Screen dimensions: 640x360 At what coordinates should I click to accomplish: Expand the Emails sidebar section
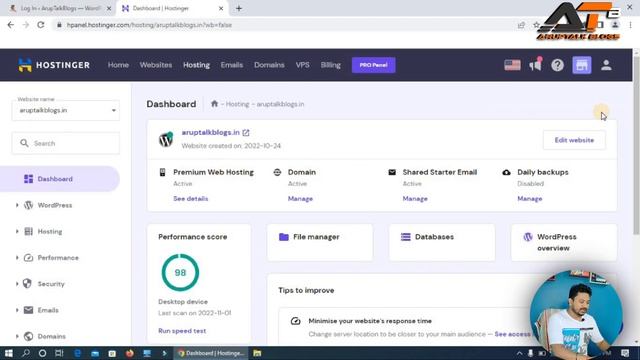[x=17, y=310]
